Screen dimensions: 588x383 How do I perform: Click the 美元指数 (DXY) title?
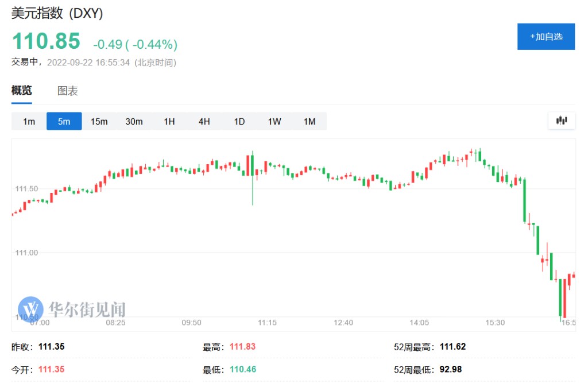click(57, 14)
